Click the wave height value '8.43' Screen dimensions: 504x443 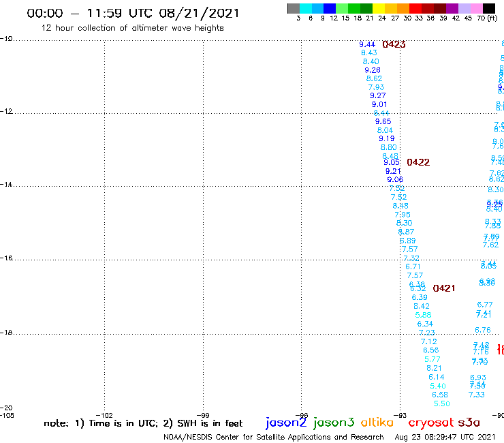[369, 52]
